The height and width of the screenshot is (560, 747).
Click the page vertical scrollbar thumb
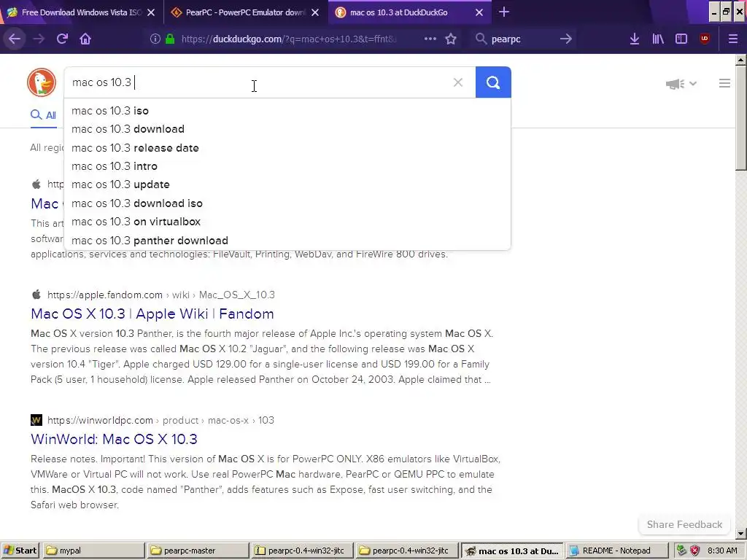pyautogui.click(x=740, y=117)
